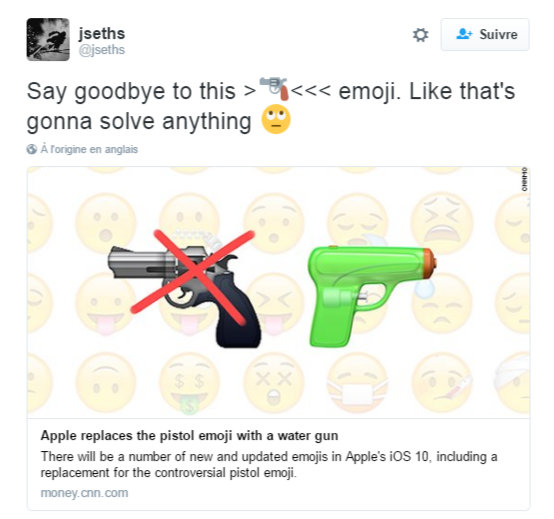Click the green water gun image

point(372,296)
